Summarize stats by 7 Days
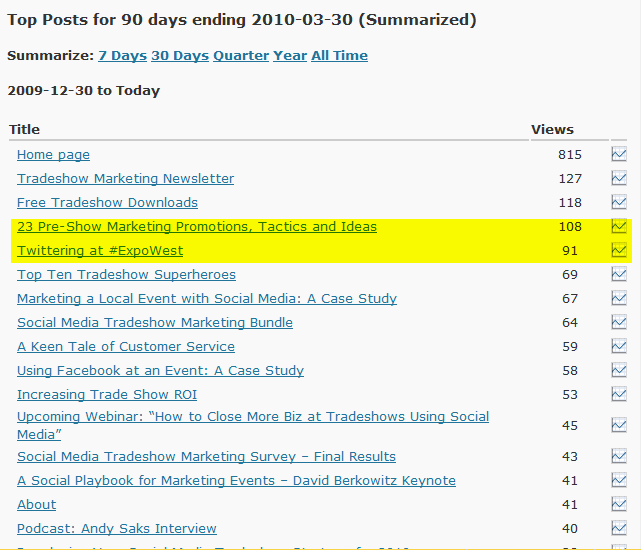641x550 pixels. (x=123, y=56)
